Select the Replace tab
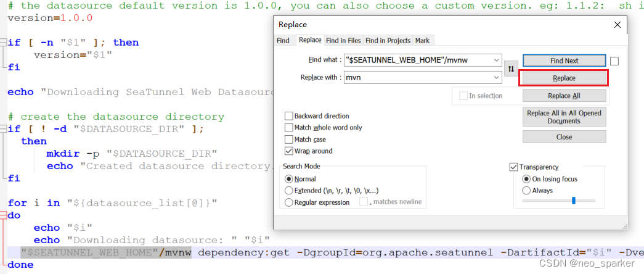644x274 pixels. coord(310,40)
